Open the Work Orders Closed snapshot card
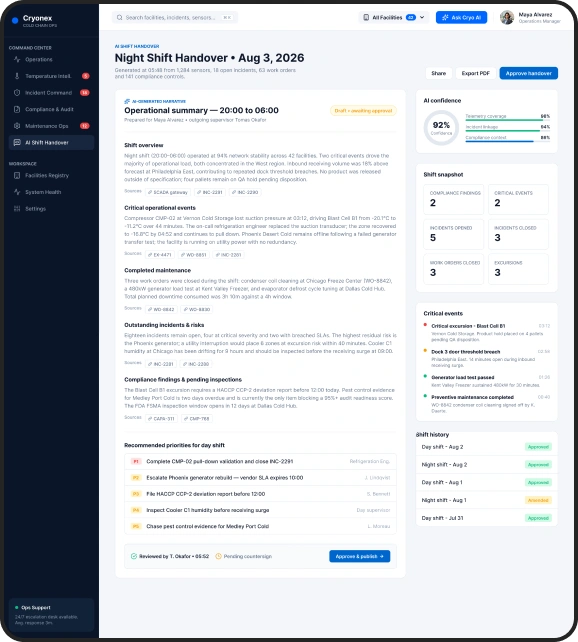578x642 pixels. tap(453, 269)
